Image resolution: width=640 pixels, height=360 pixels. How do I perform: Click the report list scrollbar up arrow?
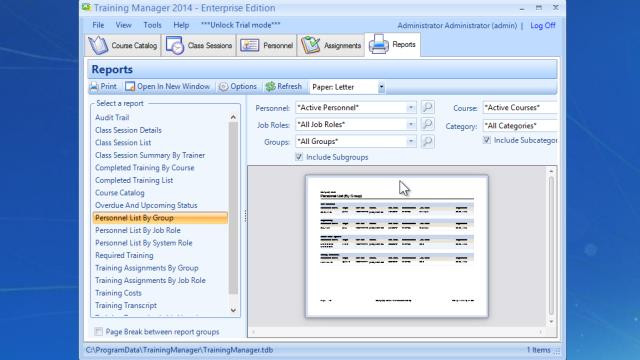point(233,117)
